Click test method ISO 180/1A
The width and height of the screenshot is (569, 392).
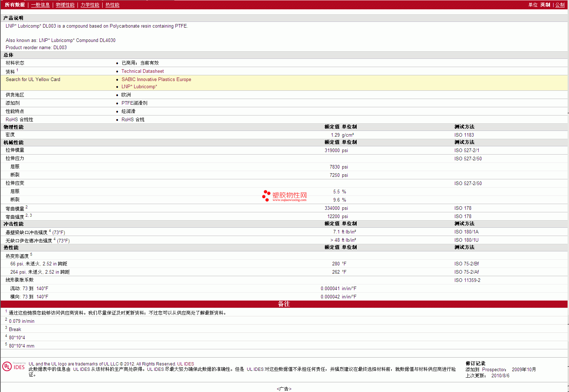click(x=466, y=232)
